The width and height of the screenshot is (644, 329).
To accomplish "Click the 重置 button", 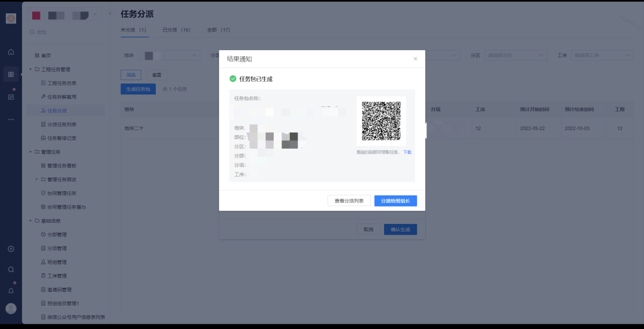I will coord(157,75).
